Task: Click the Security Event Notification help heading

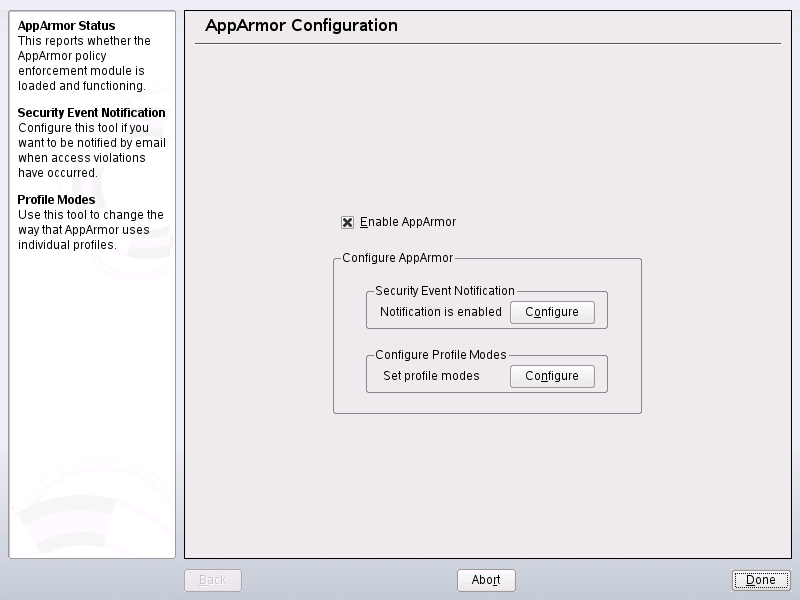Action: (91, 112)
